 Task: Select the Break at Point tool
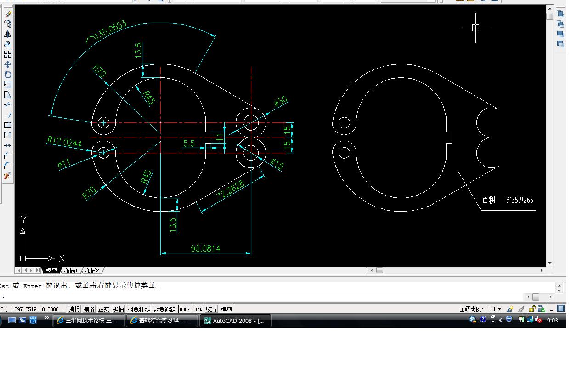click(x=8, y=125)
